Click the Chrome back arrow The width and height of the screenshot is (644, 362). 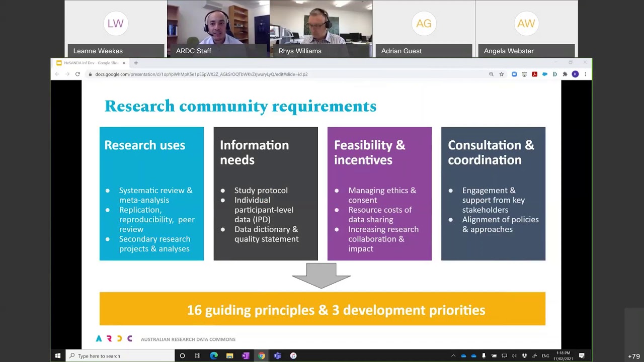(57, 74)
